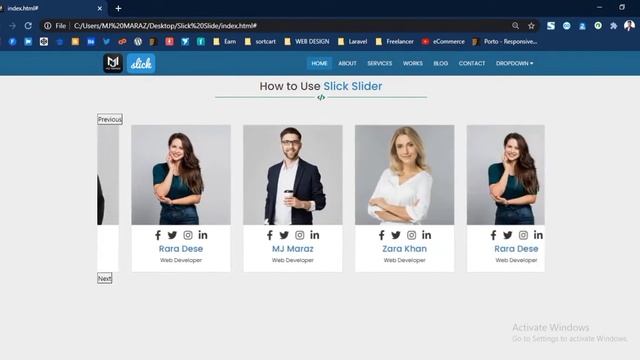The width and height of the screenshot is (640, 360).
Task: Click the browser forward arrow
Action: [x=12, y=26]
